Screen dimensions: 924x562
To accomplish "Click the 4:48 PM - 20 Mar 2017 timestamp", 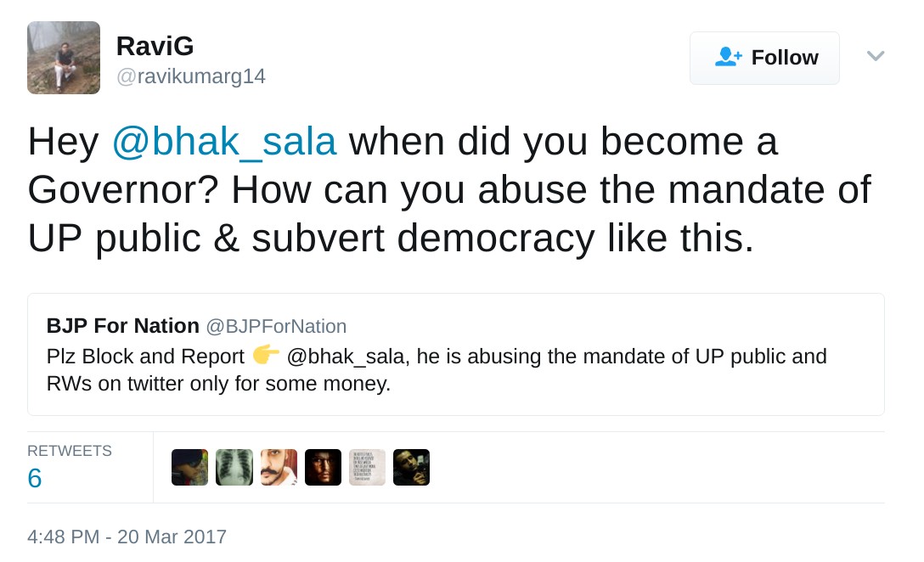I will click(x=127, y=537).
